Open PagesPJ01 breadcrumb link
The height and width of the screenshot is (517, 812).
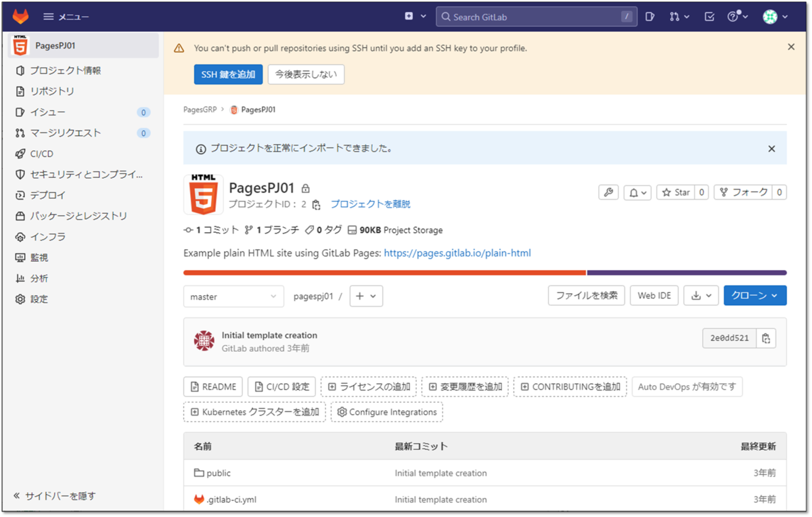[258, 110]
